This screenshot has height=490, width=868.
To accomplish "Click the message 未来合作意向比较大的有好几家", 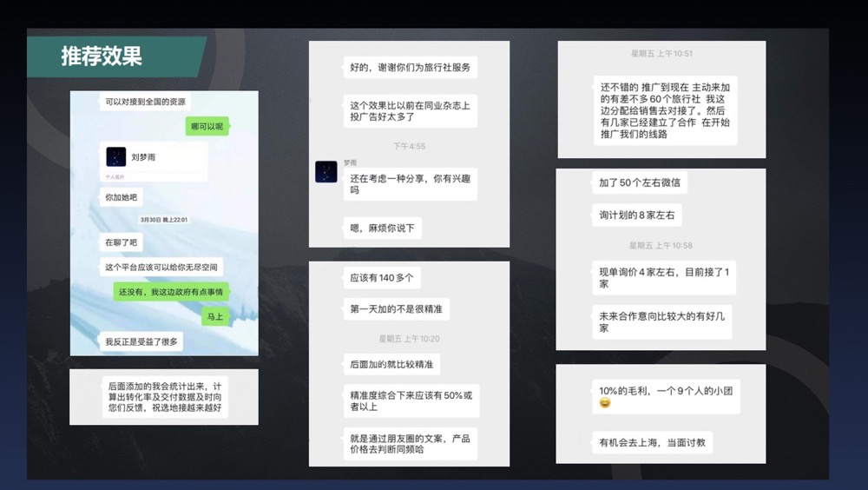I will [x=662, y=322].
